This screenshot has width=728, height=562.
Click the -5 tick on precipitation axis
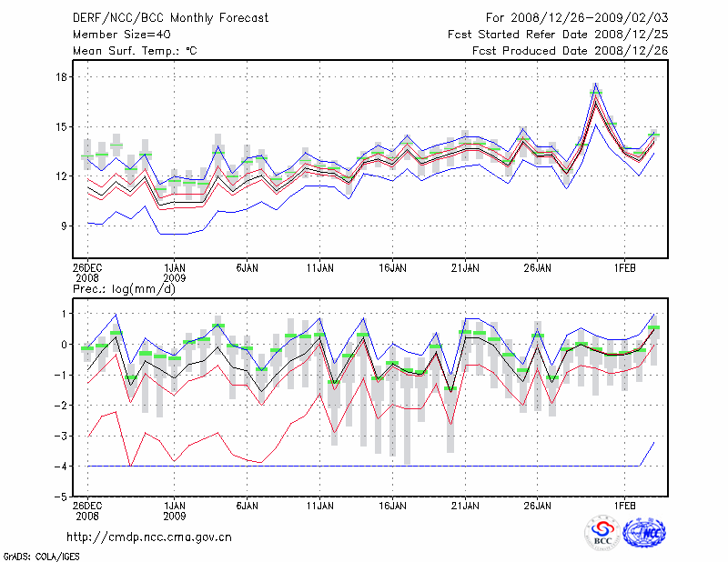59,497
